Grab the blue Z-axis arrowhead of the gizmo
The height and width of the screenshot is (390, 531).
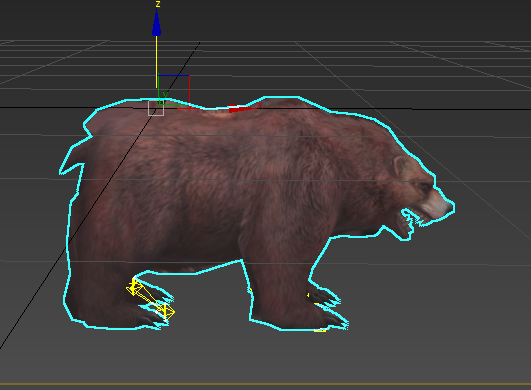(156, 23)
